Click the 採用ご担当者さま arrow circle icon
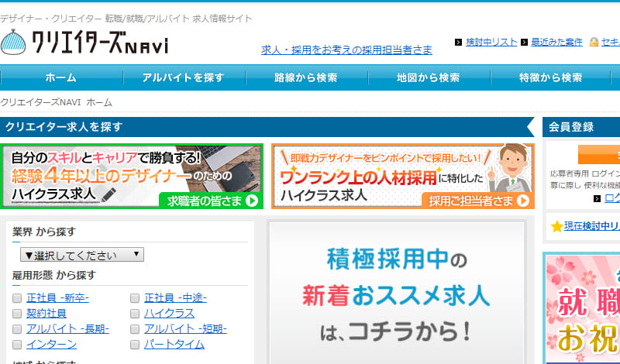Screen dimensions: 620x364 [522, 201]
